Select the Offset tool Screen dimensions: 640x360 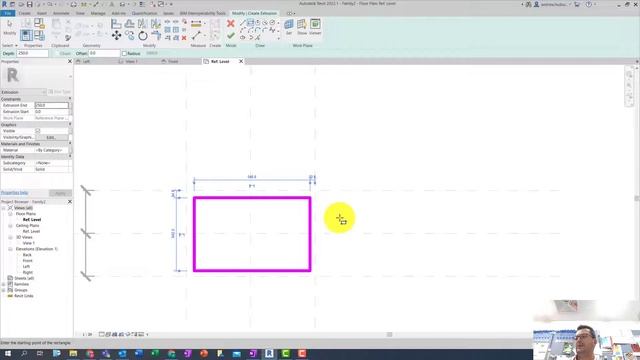[x=129, y=24]
